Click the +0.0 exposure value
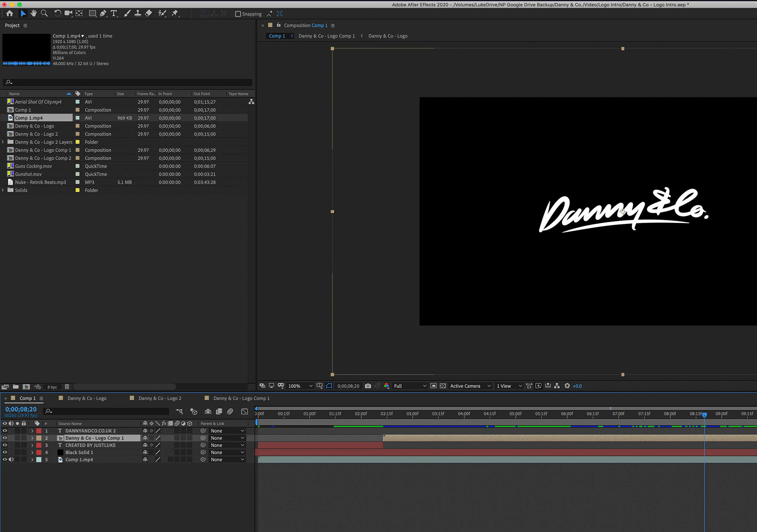The height and width of the screenshot is (532, 757). point(577,386)
